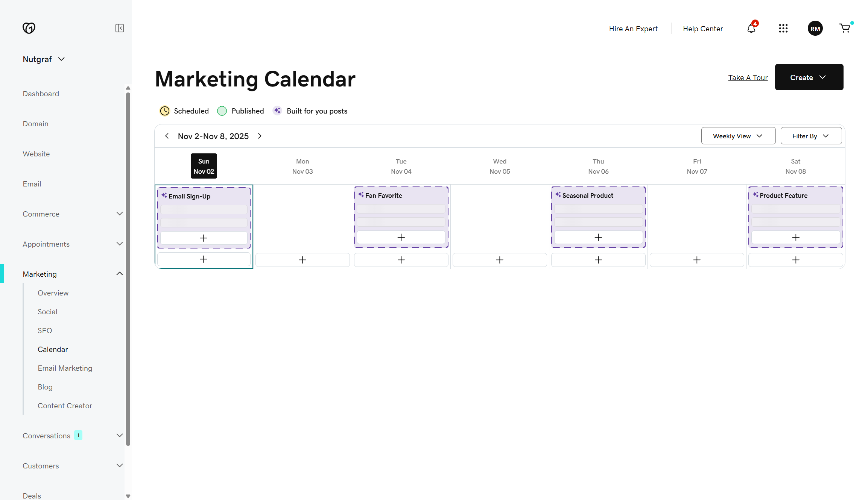This screenshot has height=500, width=868.
Task: Click the Take A Tour link
Action: click(748, 77)
